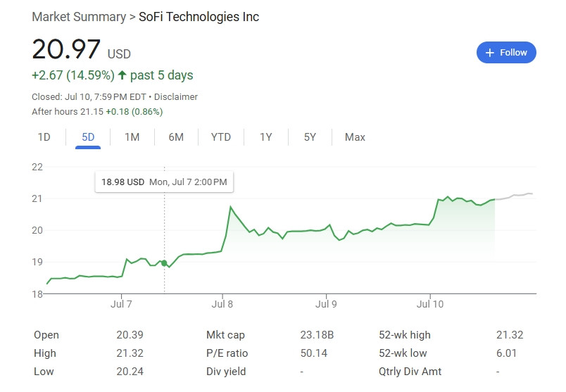Show the YTD chart range
The width and height of the screenshot is (566, 392).
click(221, 137)
